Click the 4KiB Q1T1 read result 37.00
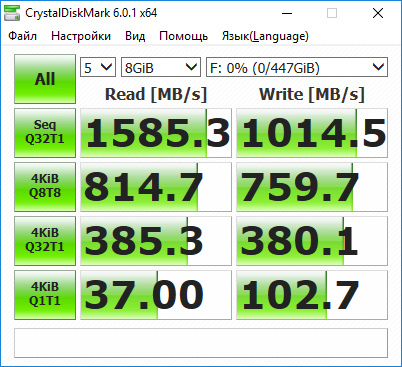The image size is (402, 367). pos(156,295)
